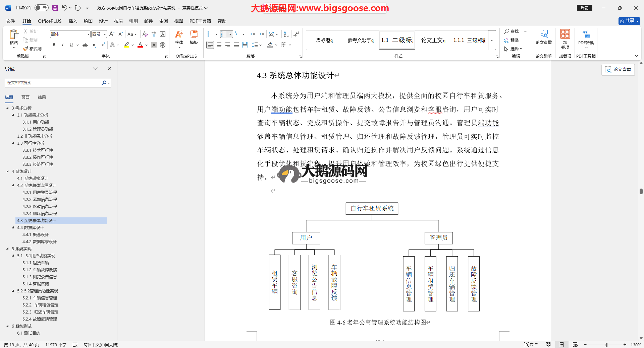Image resolution: width=644 pixels, height=348 pixels.
Task: Click the undo arrow icon
Action: coord(65,8)
